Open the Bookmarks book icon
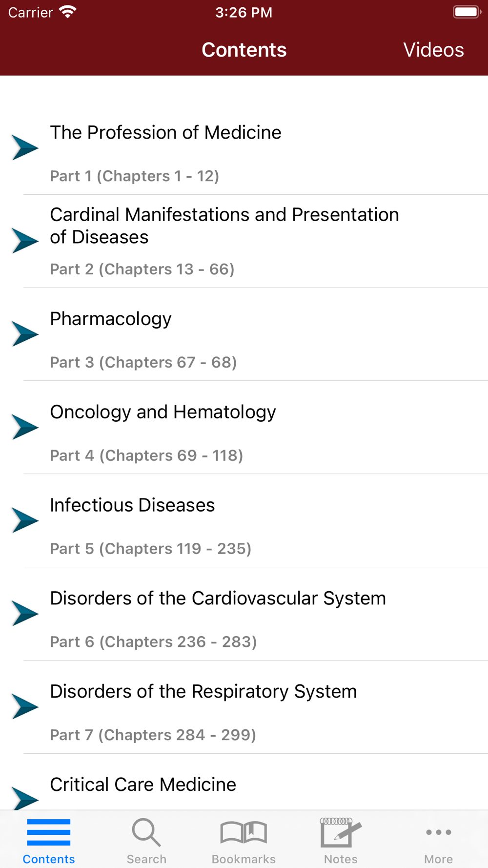This screenshot has height=868, width=488. click(244, 832)
